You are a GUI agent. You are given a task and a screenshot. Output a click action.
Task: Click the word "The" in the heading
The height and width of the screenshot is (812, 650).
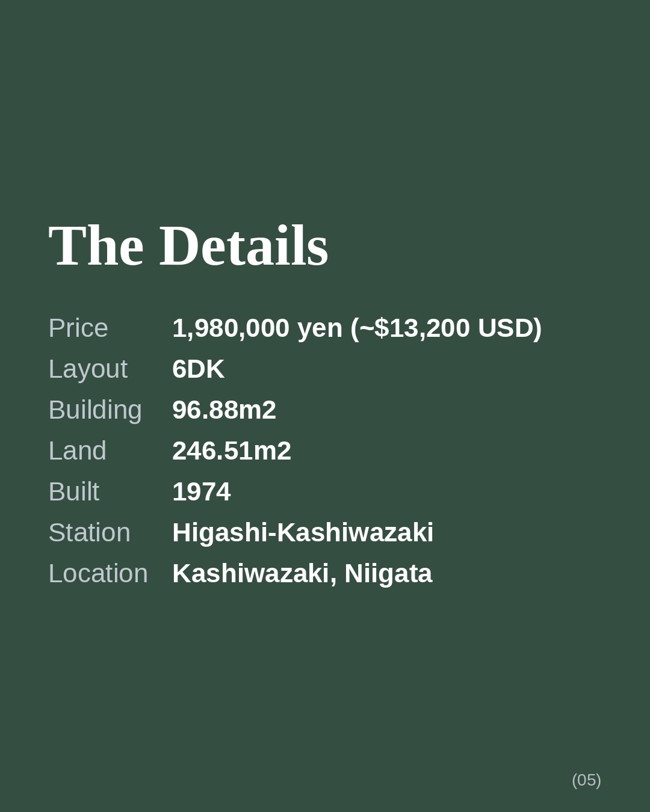pos(96,246)
